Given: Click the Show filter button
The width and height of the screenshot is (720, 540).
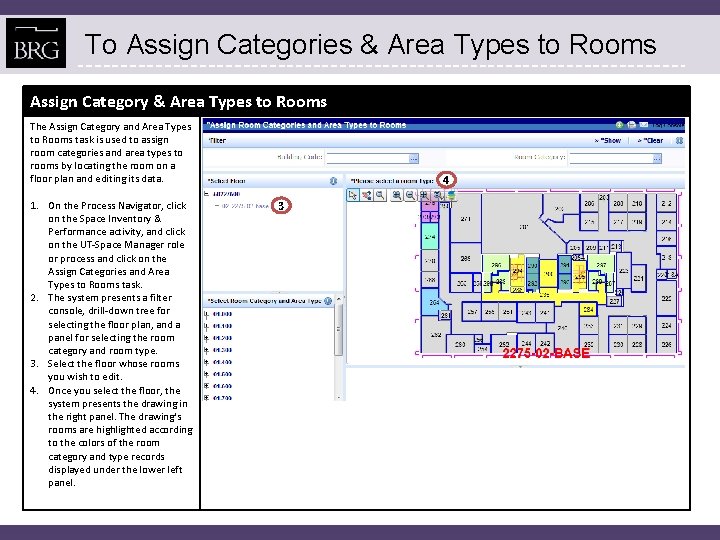Looking at the screenshot, I should point(608,141).
